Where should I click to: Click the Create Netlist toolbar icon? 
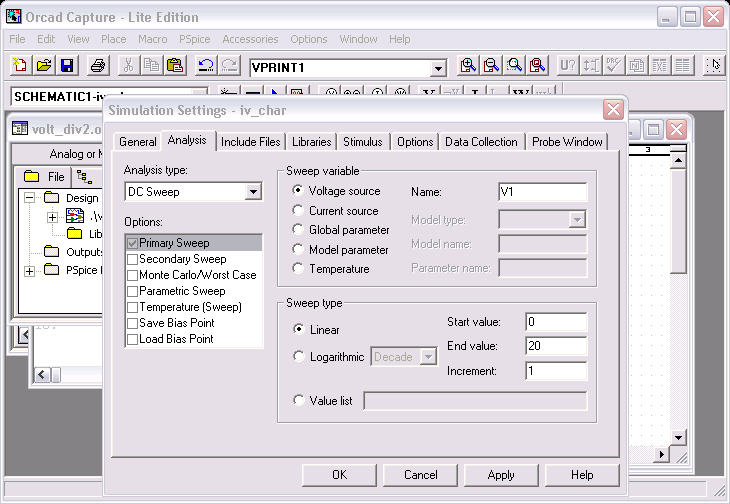click(637, 66)
